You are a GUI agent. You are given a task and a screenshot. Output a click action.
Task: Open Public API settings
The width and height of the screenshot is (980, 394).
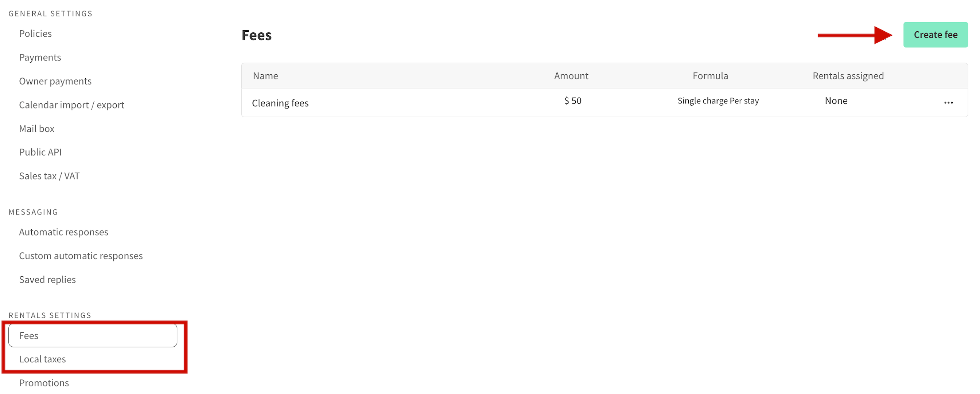[x=40, y=152]
